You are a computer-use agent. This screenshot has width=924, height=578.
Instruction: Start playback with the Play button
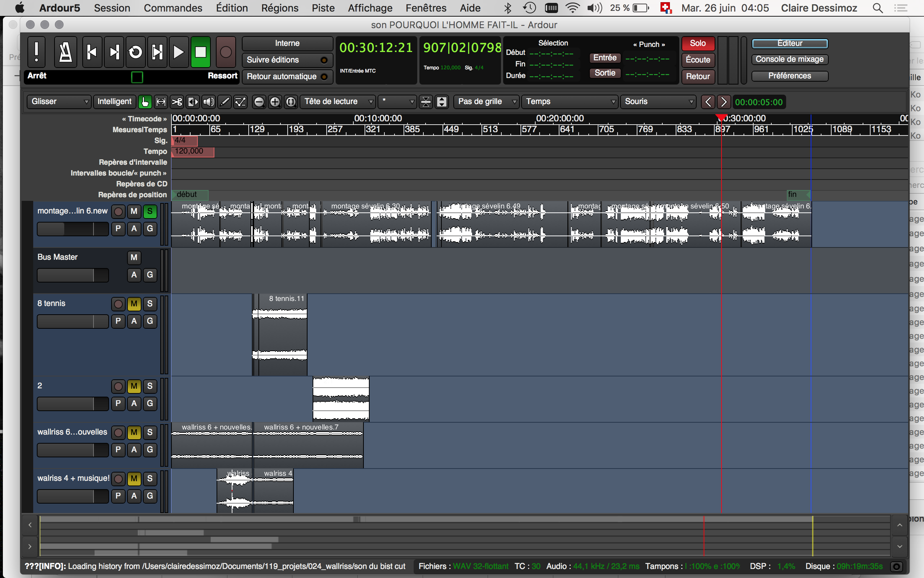tap(179, 52)
